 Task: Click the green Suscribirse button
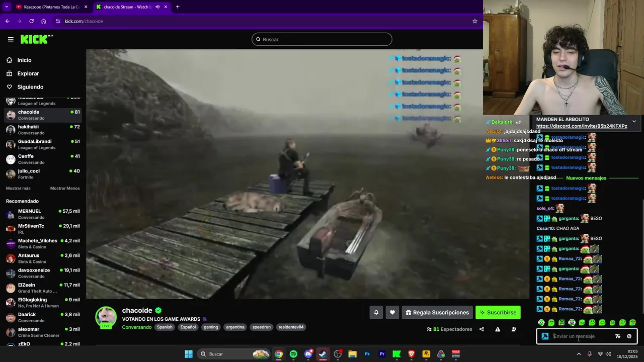498,312
